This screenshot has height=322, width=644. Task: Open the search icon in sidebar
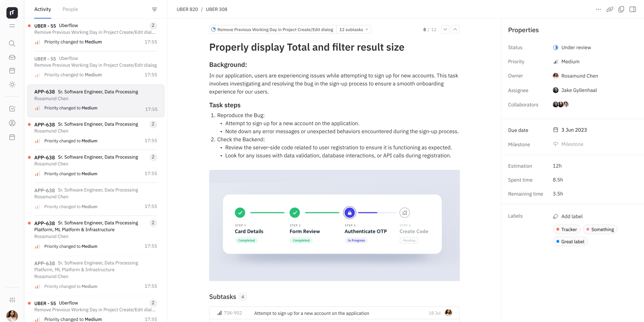12,43
